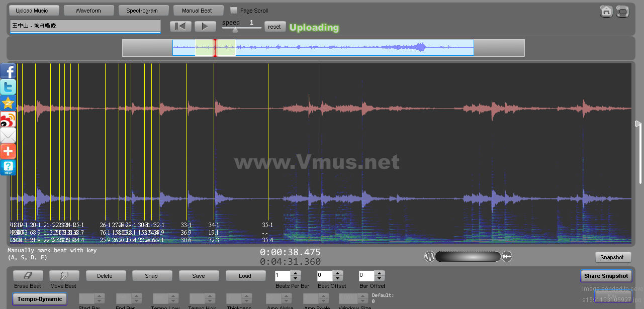Click the yellow star favorites icon
The image size is (644, 309).
[8, 104]
